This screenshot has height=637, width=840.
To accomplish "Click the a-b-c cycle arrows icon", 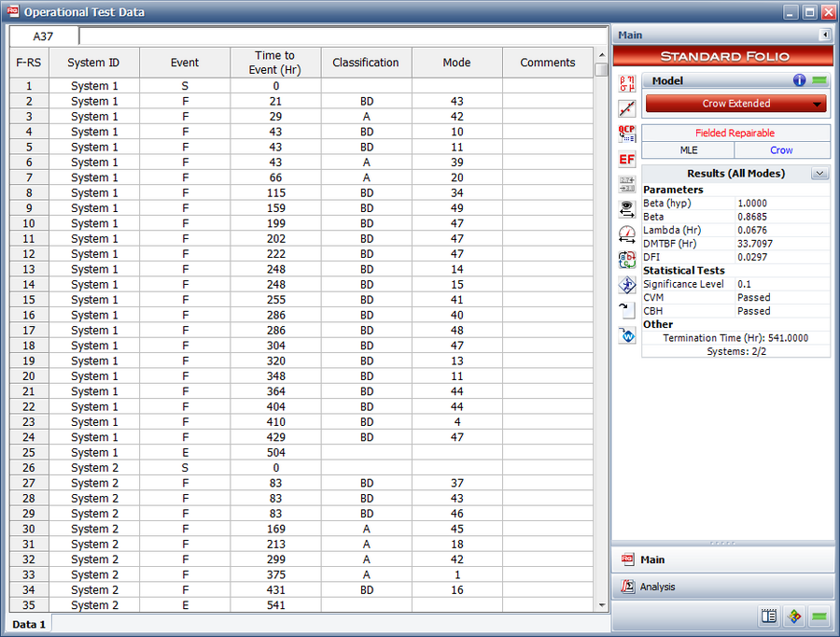I will [x=627, y=260].
